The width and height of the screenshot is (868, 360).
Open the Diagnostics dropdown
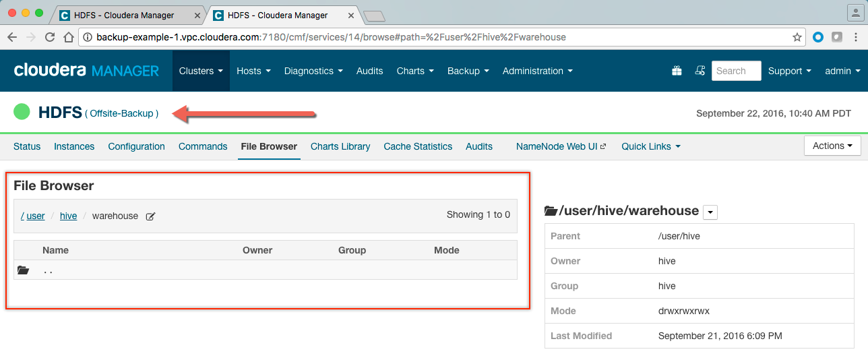pyautogui.click(x=313, y=71)
